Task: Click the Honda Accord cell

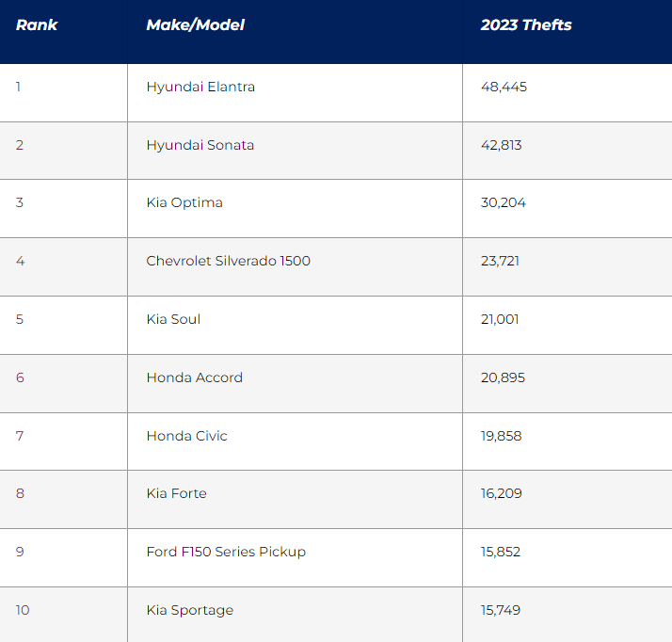Action: pyautogui.click(x=195, y=377)
